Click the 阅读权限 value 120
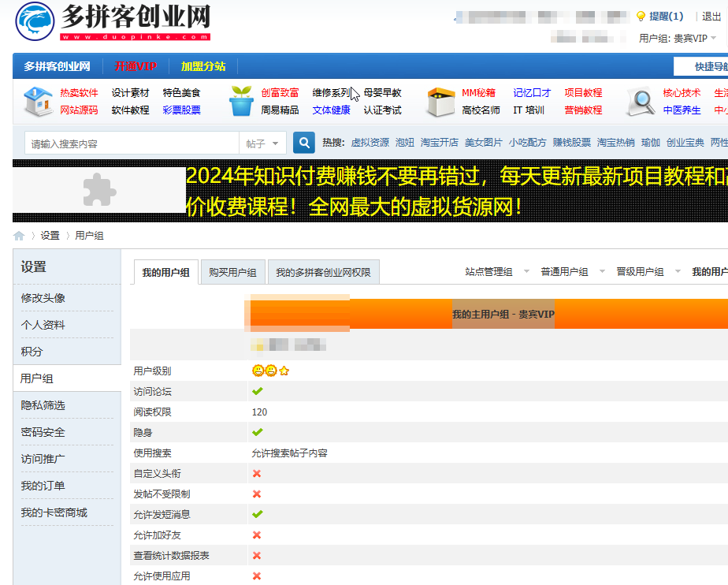The image size is (728, 585). tap(259, 412)
